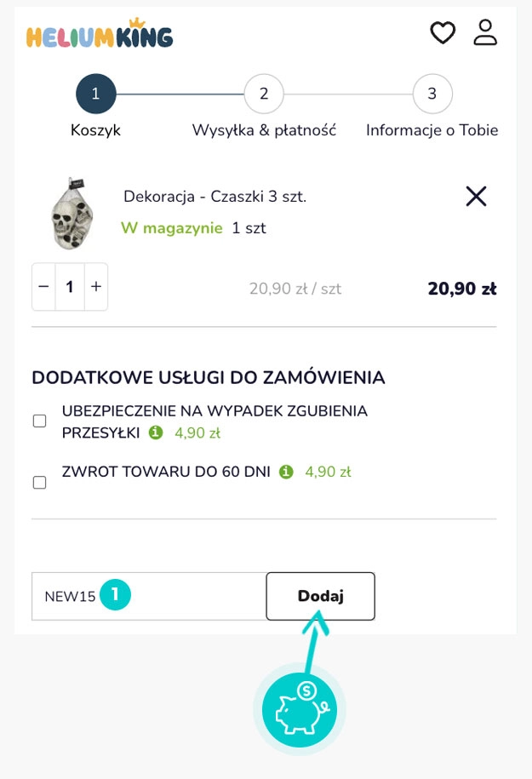This screenshot has width=532, height=779.
Task: Check the ZWROT TOWARU DO 60 DNI option
Action: click(x=39, y=482)
